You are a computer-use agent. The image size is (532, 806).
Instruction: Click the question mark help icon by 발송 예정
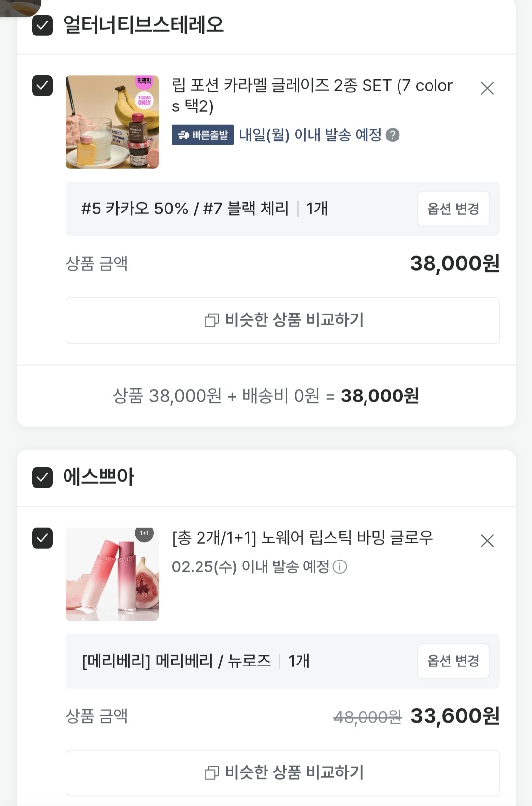pyautogui.click(x=393, y=135)
